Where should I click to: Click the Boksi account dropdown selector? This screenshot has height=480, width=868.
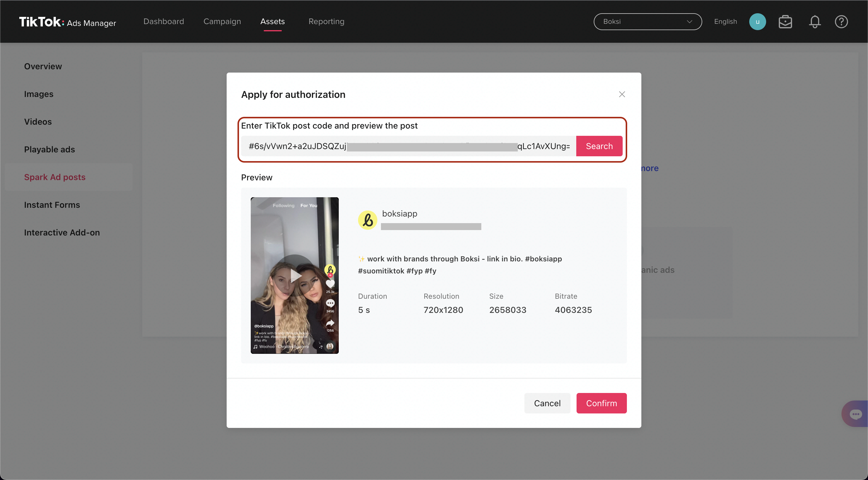click(647, 21)
